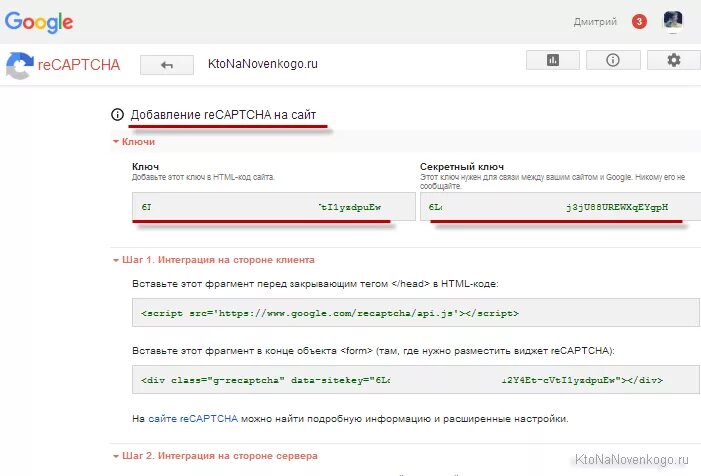Image resolution: width=701 pixels, height=476 pixels.
Task: Open settings via the gear icon
Action: tap(674, 60)
